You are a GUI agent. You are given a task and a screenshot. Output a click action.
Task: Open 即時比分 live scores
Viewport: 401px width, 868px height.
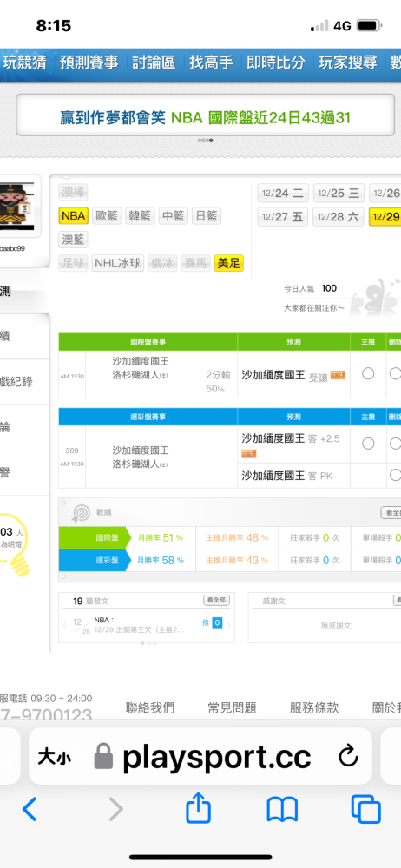275,62
